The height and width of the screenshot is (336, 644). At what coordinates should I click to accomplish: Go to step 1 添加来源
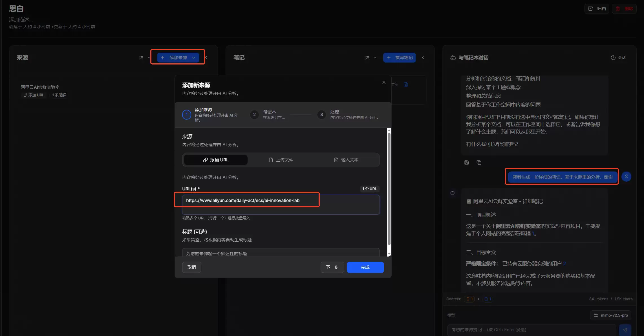(x=211, y=115)
